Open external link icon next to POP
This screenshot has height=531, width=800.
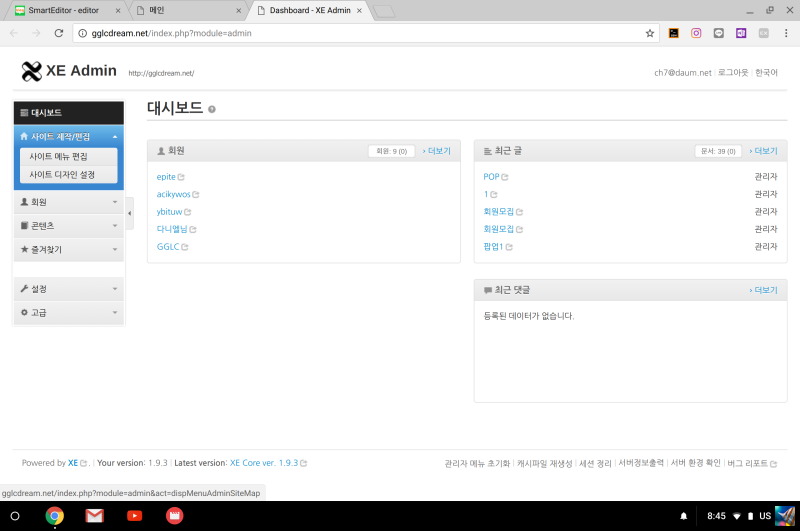[505, 177]
